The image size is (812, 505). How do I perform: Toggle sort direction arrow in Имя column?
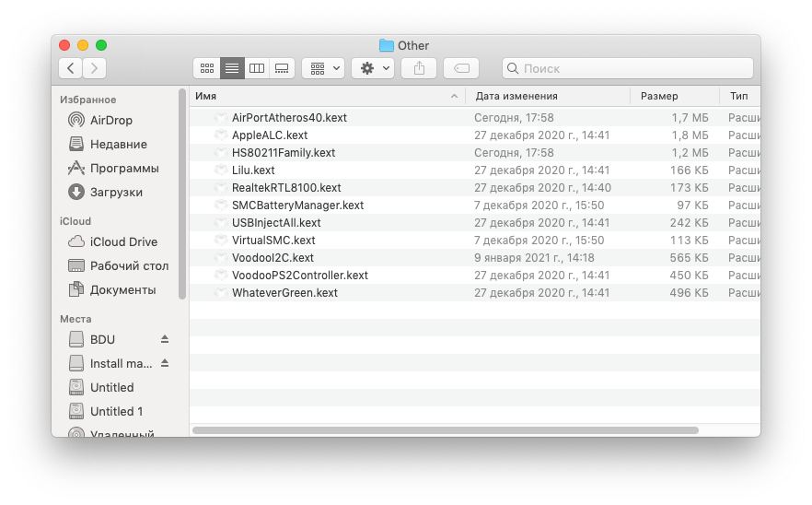454,96
